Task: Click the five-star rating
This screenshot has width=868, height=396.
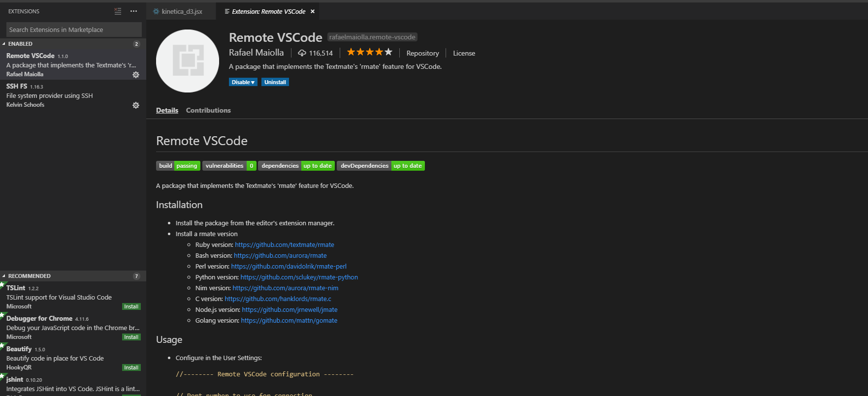Action: click(369, 52)
